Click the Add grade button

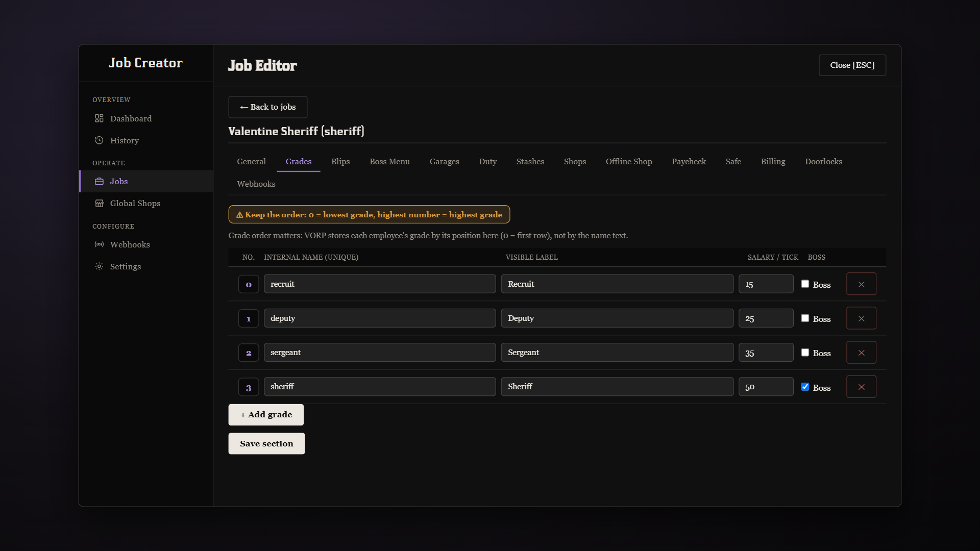(266, 415)
